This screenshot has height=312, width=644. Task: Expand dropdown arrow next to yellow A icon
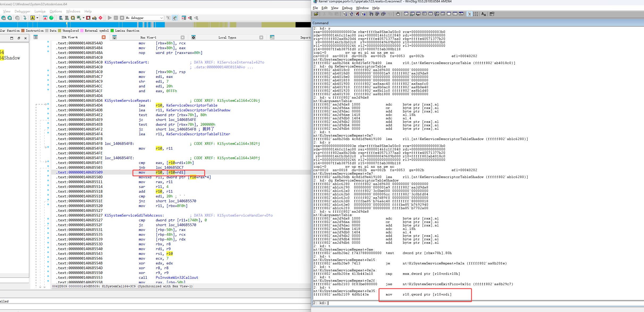pos(37,18)
